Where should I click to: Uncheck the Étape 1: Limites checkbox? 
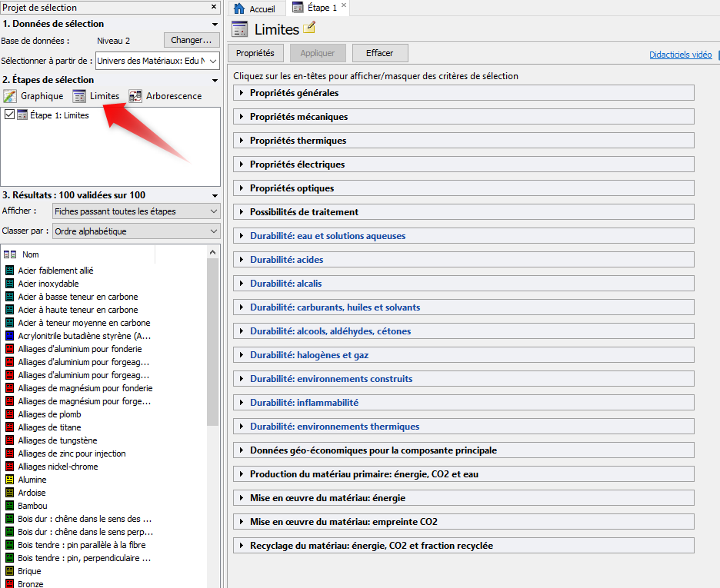tap(9, 115)
